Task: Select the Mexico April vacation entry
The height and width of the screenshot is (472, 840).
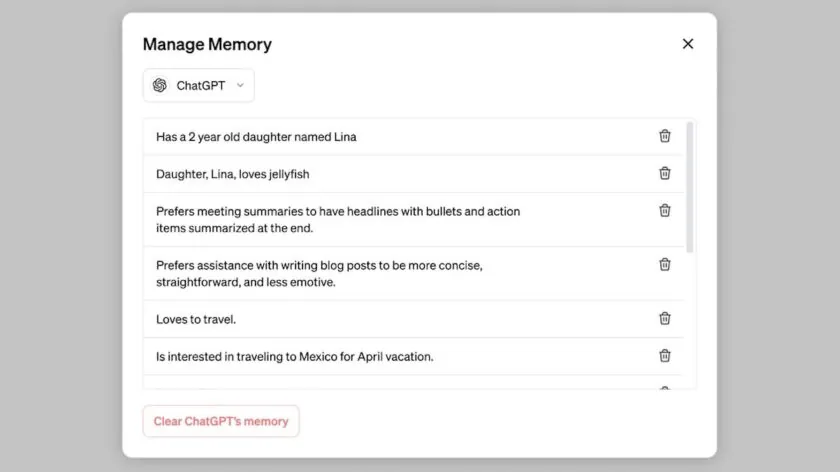Action: 295,356
